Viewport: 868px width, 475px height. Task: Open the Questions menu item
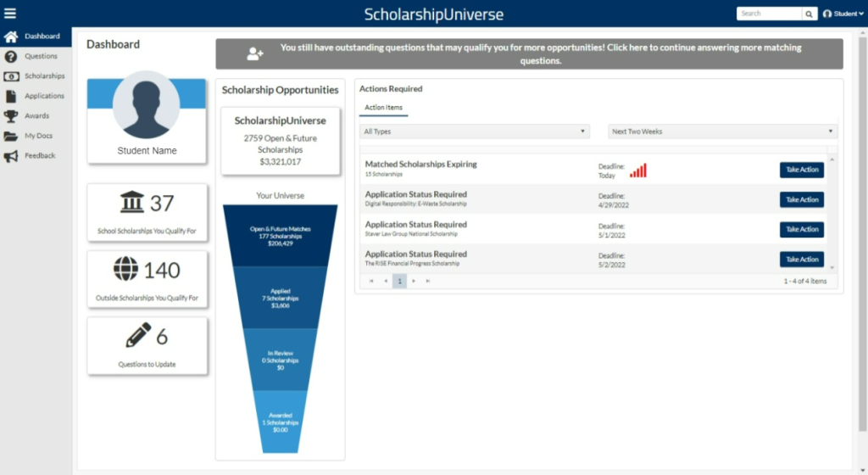[36, 57]
